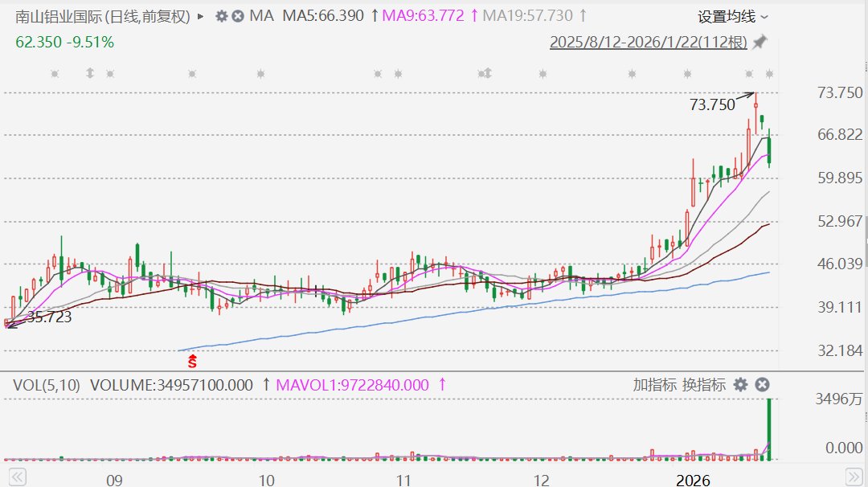
Task: Click the 11 month label on time axis
Action: 403,480
